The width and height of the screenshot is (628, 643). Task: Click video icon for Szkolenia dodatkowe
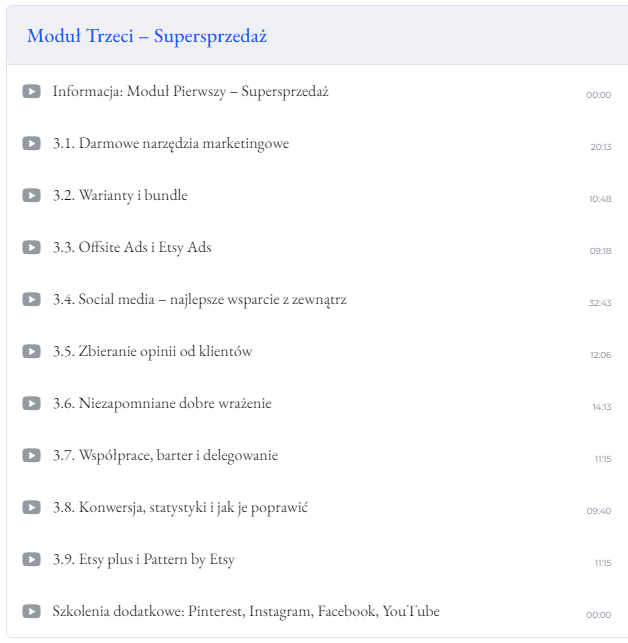click(32, 612)
